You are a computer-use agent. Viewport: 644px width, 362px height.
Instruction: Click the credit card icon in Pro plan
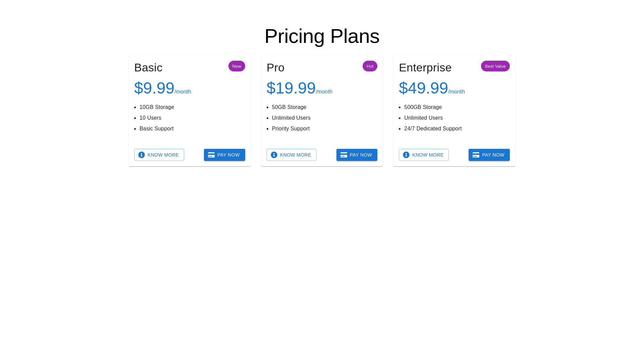344,155
